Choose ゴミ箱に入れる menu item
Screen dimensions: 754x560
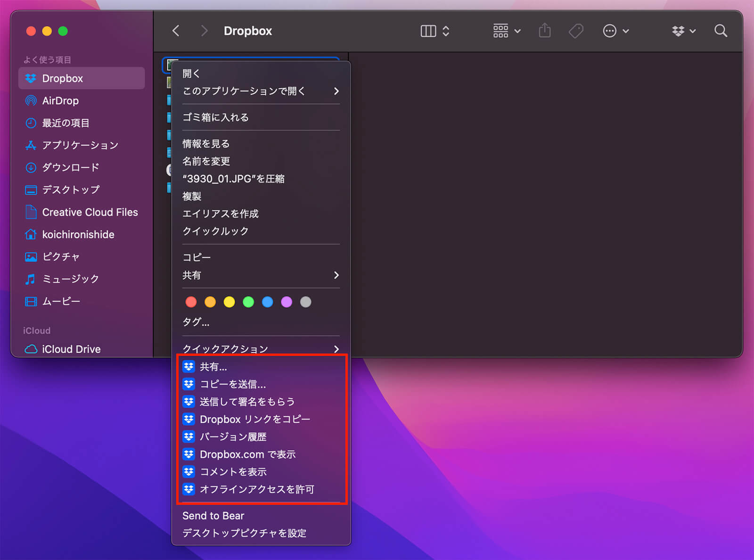pos(261,117)
